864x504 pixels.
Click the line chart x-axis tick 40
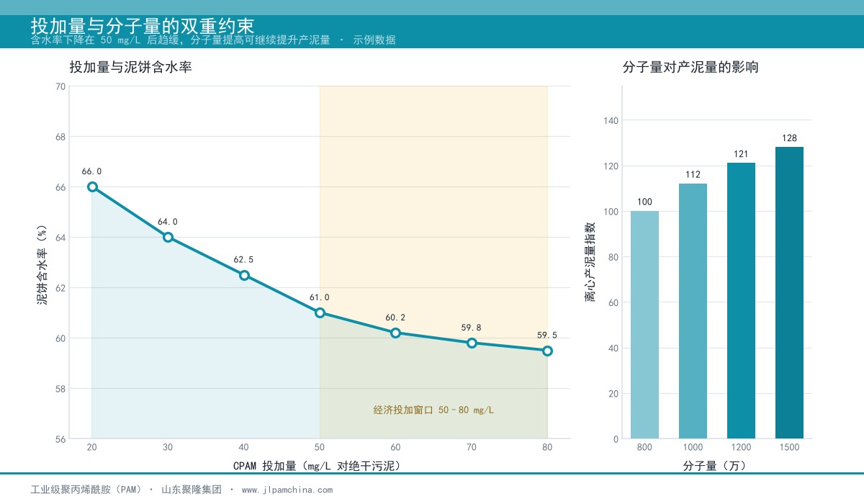(x=244, y=447)
